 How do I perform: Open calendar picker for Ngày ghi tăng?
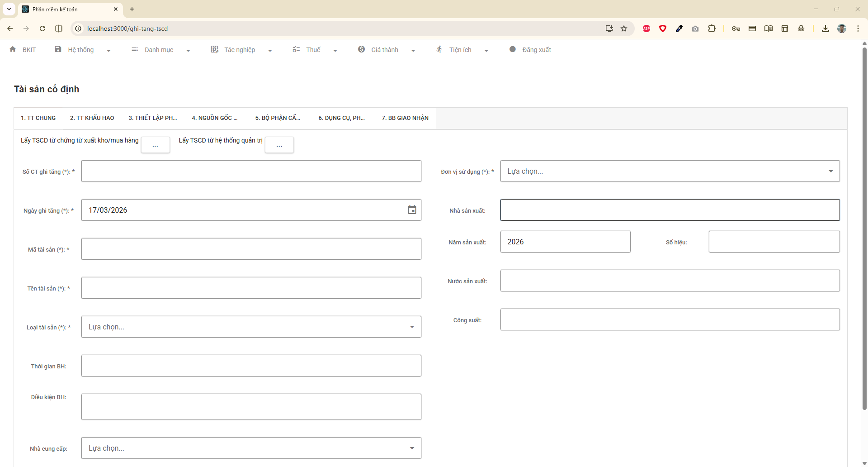(x=412, y=210)
